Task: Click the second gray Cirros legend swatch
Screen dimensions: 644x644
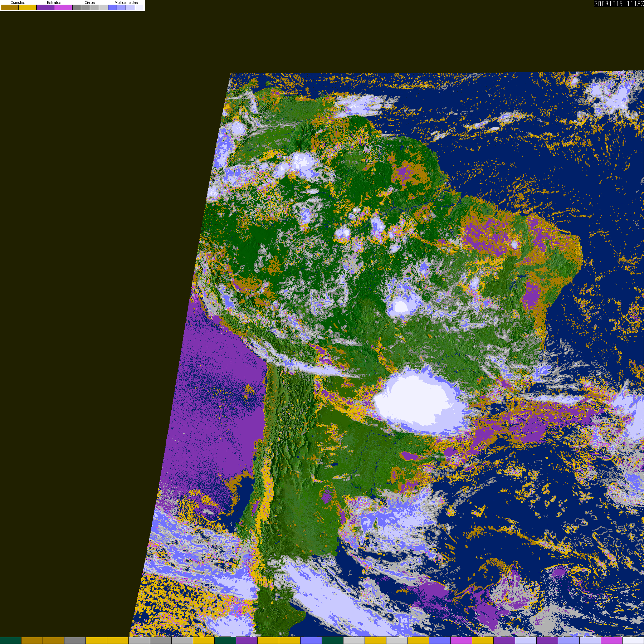Action: coord(86,7)
